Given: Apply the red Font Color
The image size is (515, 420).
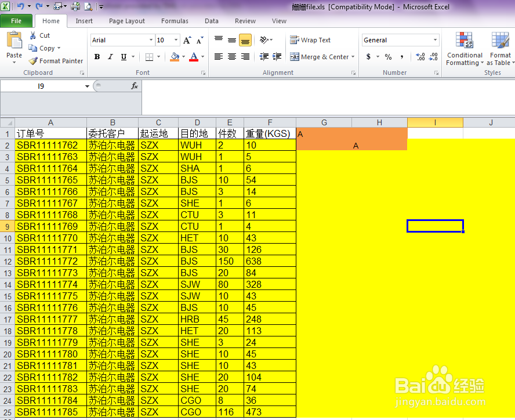Looking at the screenshot, I should (x=194, y=56).
